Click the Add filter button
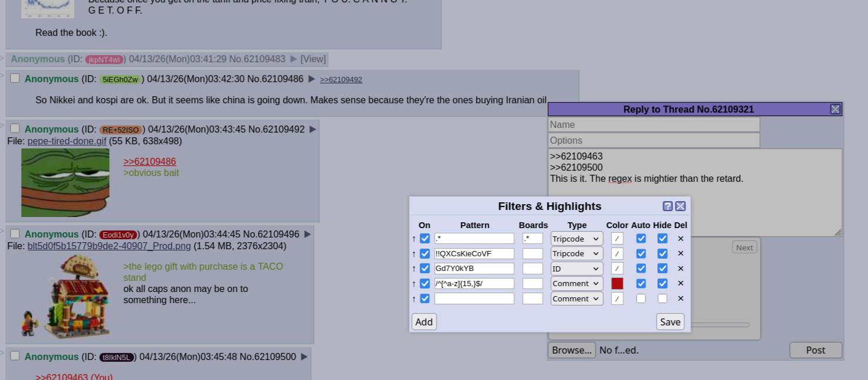This screenshot has width=868, height=380. coord(424,322)
